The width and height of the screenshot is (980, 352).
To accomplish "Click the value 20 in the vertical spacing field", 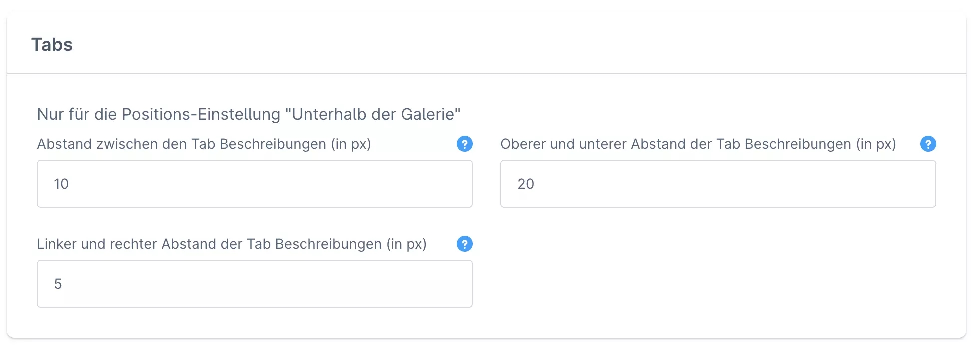I will [526, 184].
